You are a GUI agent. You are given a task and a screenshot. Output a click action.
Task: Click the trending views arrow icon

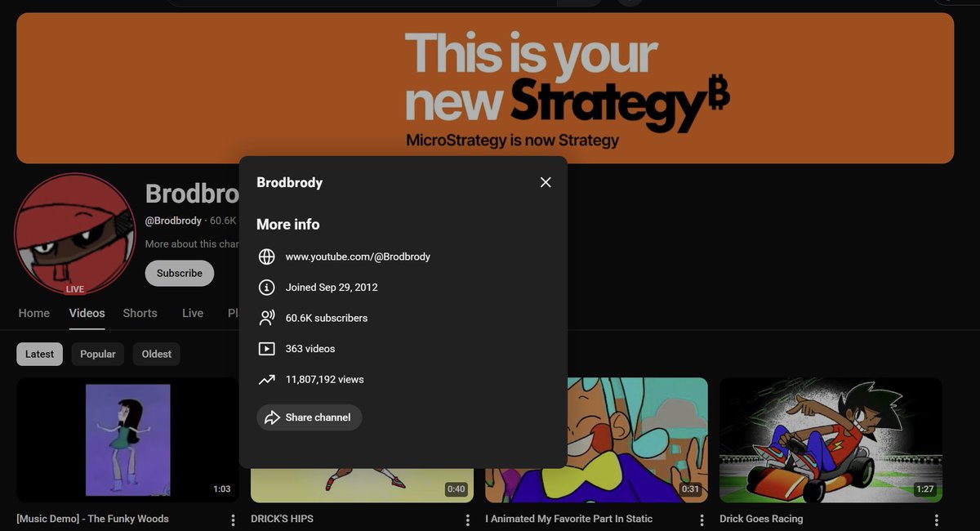266,379
